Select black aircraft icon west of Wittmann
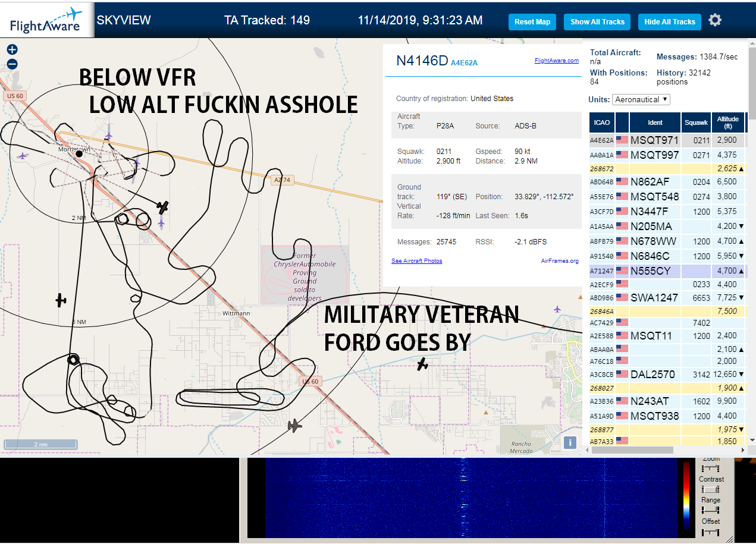 (61, 300)
